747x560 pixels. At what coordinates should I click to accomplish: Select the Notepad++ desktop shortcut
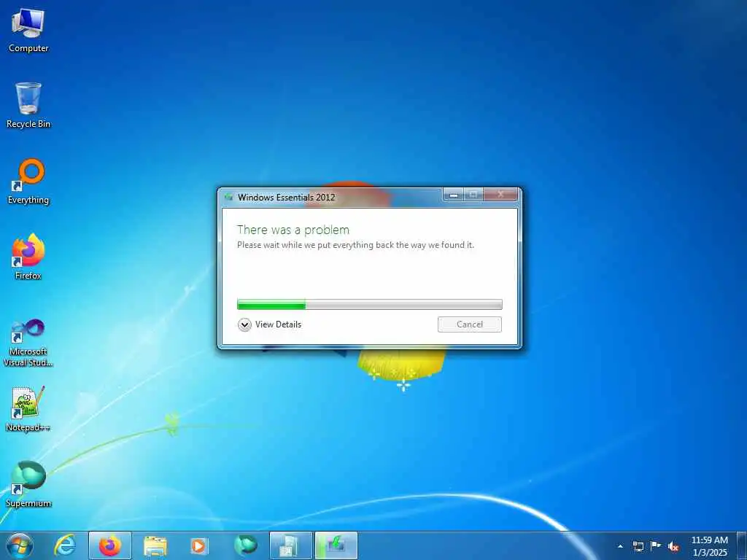coord(28,408)
